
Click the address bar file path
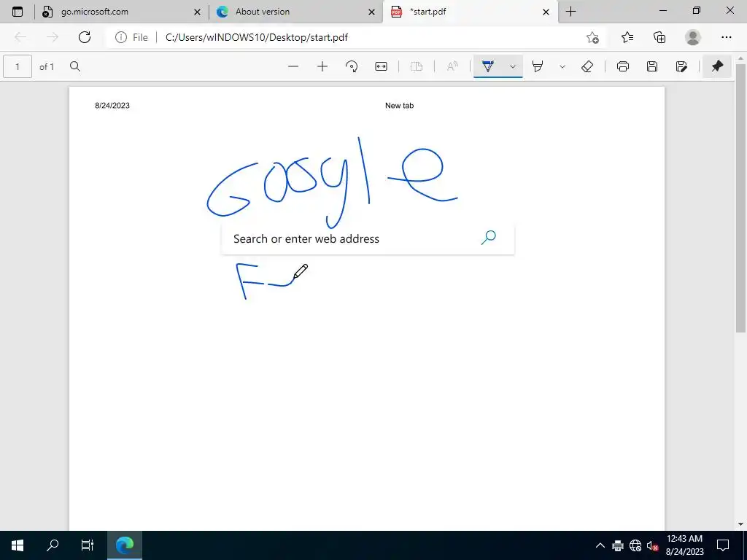[x=256, y=37]
